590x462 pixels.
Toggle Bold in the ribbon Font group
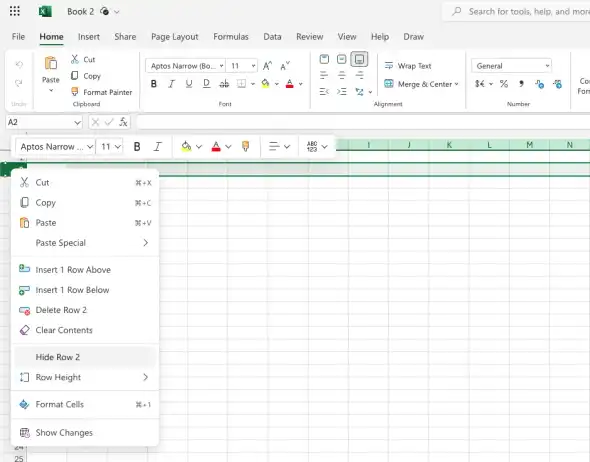point(154,84)
